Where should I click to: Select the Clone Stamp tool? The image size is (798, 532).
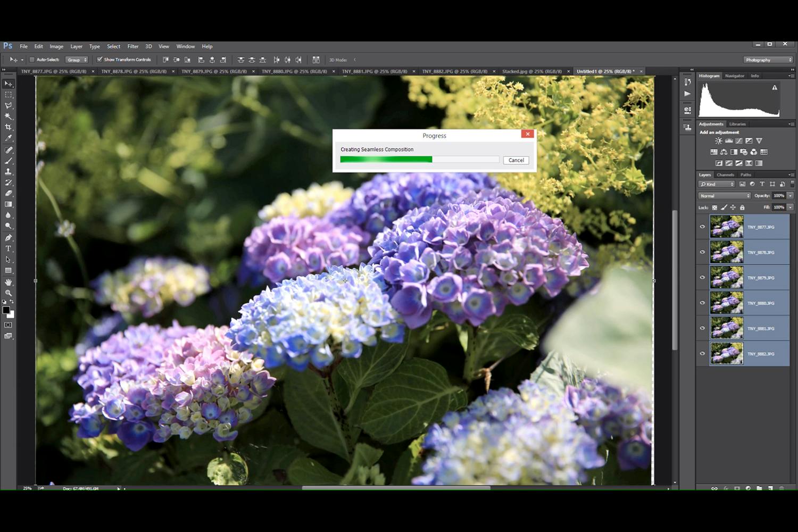coord(9,172)
